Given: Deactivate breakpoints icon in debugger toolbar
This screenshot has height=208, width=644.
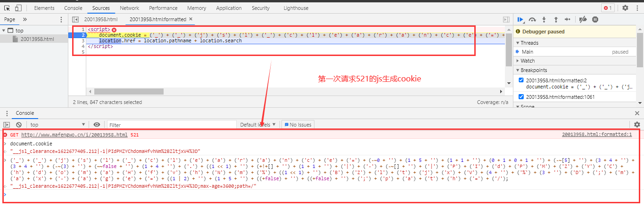Looking at the screenshot, I should 583,19.
